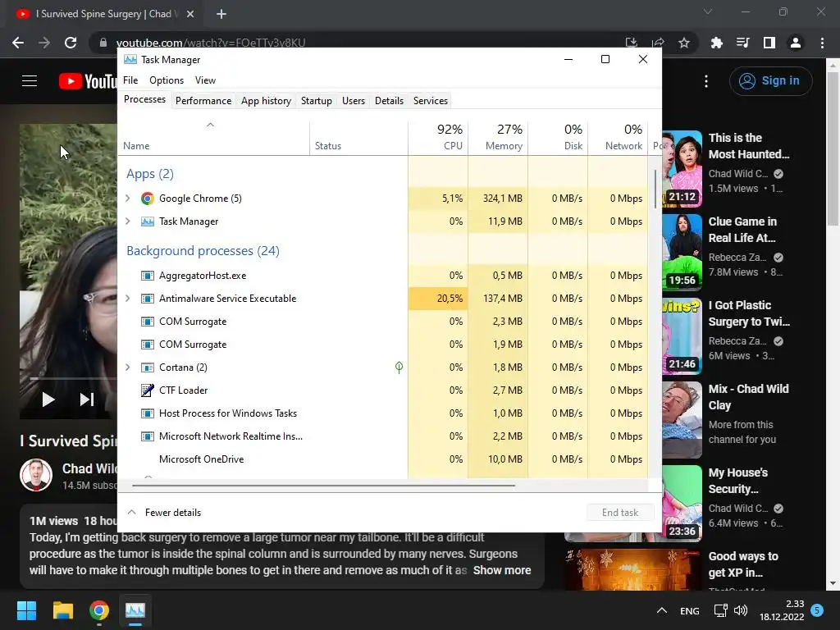Click YouTube Sign in button
This screenshot has height=630, width=840.
tap(770, 81)
